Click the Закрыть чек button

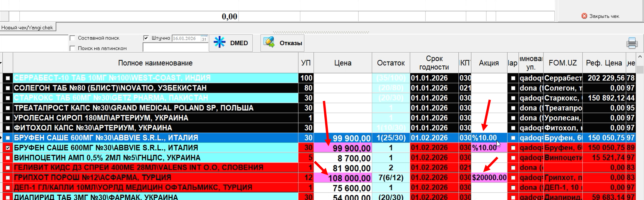pyautogui.click(x=600, y=16)
